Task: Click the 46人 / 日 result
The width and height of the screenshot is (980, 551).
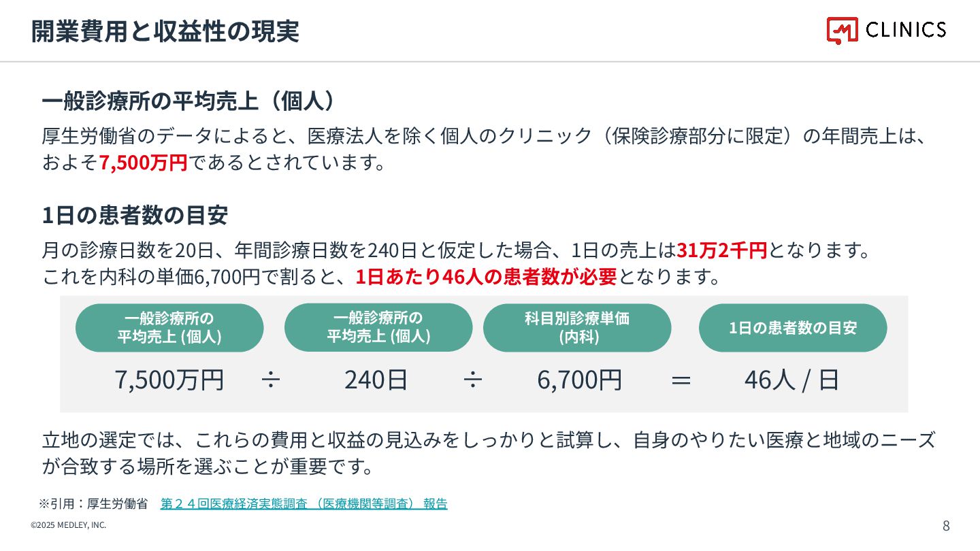Action: pos(791,380)
